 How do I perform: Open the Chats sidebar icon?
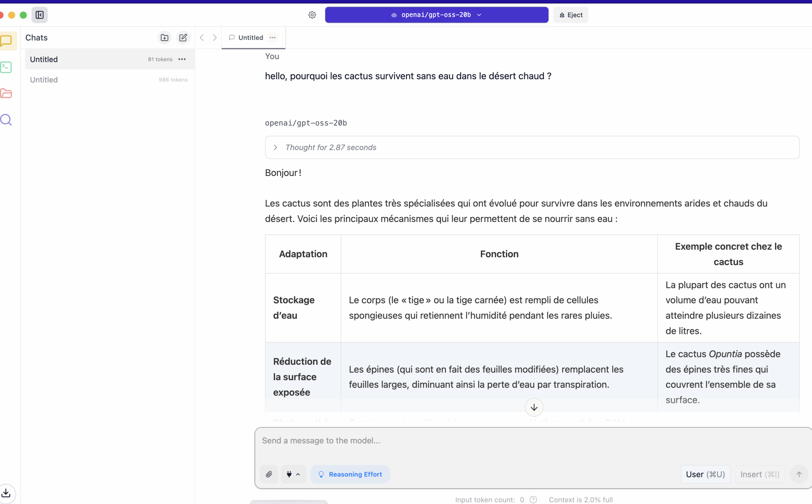[7, 41]
